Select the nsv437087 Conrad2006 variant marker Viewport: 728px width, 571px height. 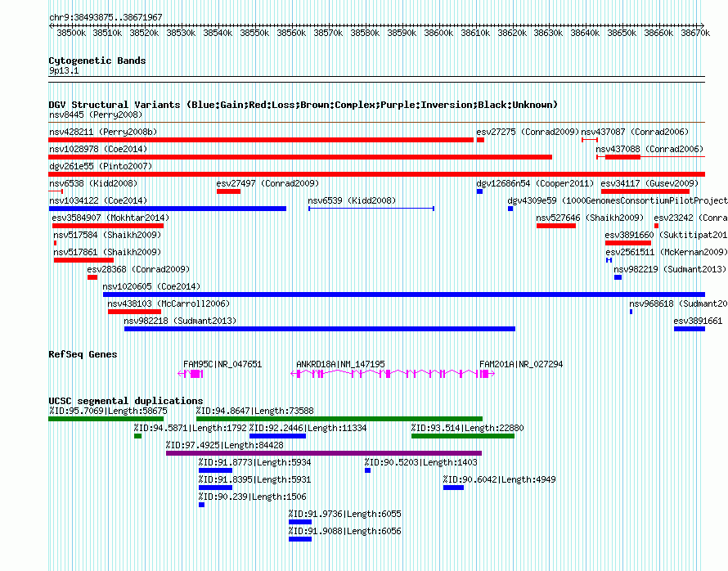[590, 140]
